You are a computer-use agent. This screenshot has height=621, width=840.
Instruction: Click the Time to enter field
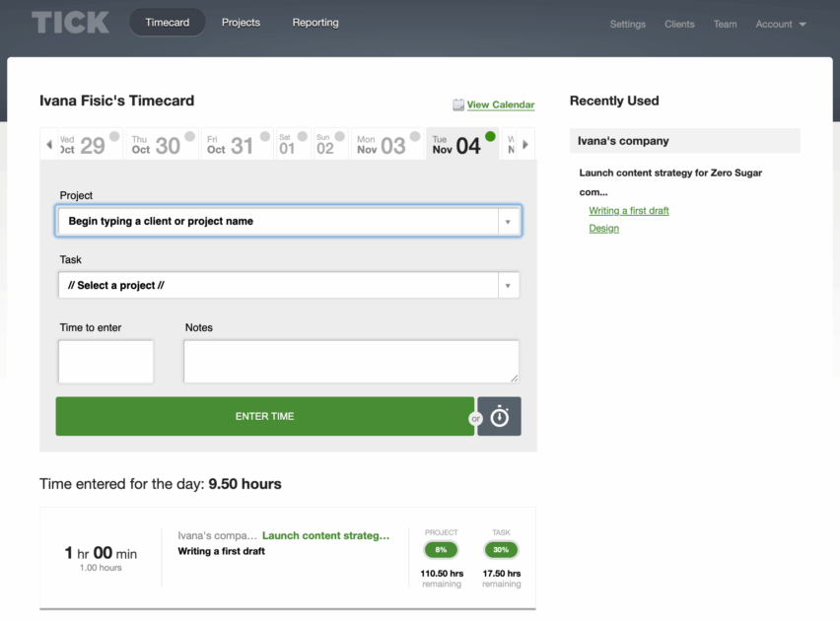click(x=105, y=361)
